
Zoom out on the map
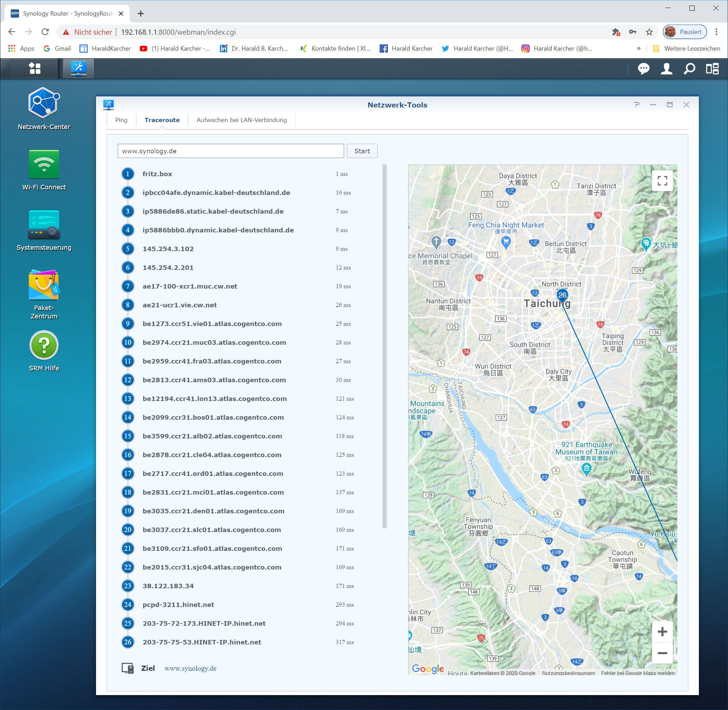(662, 653)
